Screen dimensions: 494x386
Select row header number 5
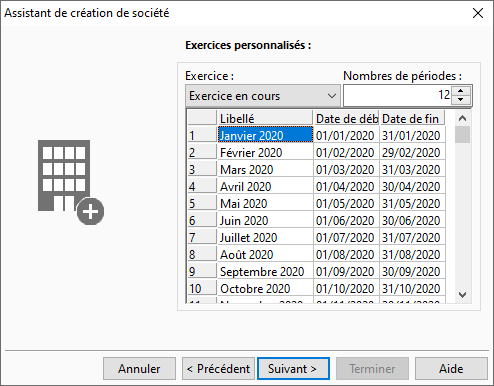tap(202, 203)
